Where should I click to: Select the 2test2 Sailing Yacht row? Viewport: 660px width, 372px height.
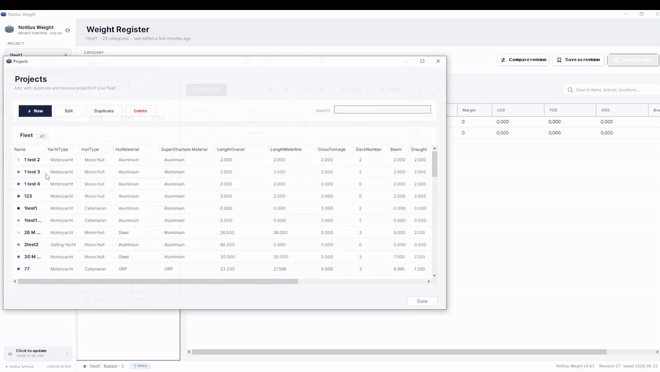click(x=222, y=244)
